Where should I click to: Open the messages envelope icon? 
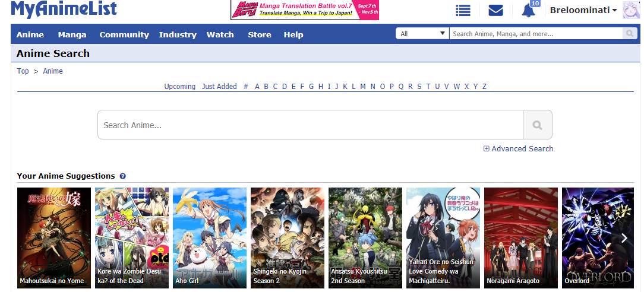click(x=495, y=10)
